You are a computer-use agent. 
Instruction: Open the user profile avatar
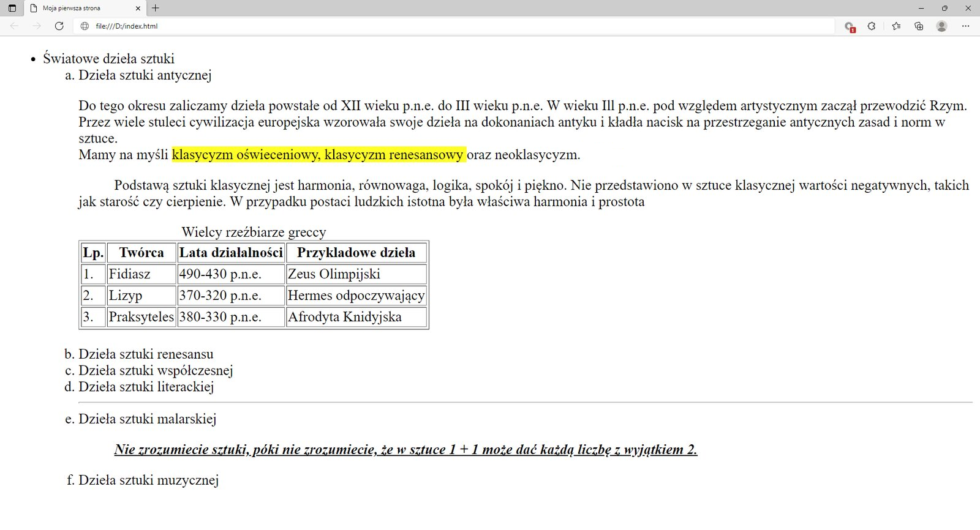tap(942, 26)
